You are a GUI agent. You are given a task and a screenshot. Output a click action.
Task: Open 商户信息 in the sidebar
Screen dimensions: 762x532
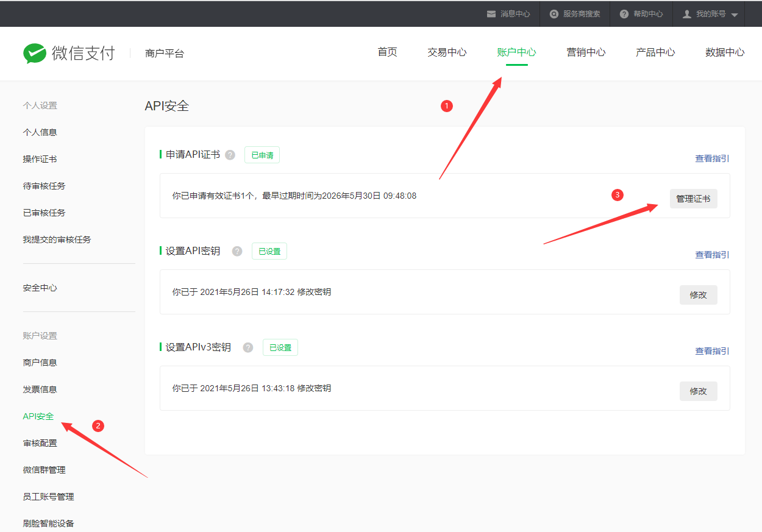(x=40, y=363)
